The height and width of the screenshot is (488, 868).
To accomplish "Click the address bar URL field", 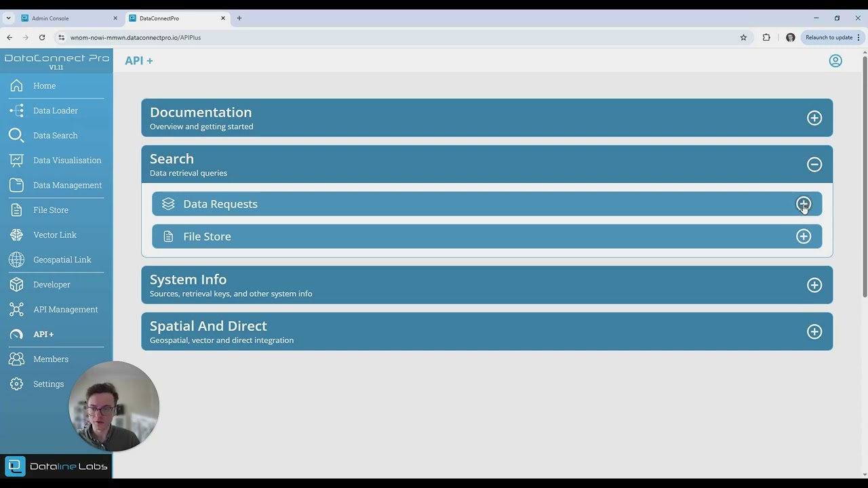I will coord(400,37).
